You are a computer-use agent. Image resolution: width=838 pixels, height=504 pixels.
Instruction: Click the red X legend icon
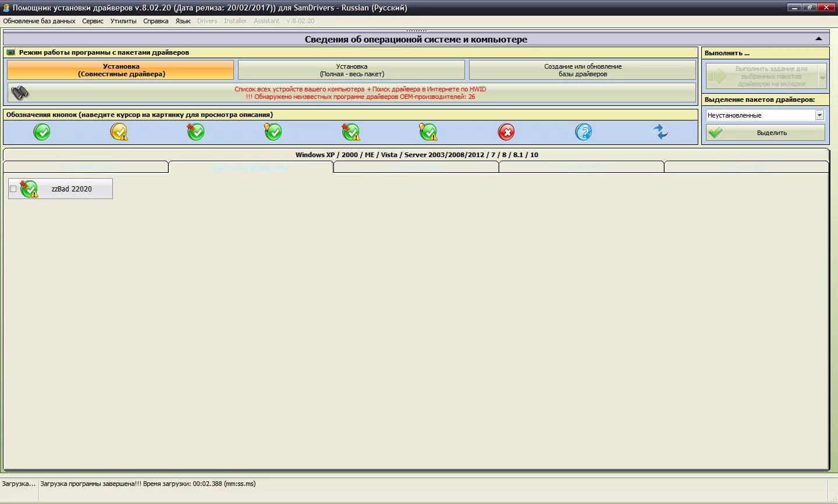[506, 132]
